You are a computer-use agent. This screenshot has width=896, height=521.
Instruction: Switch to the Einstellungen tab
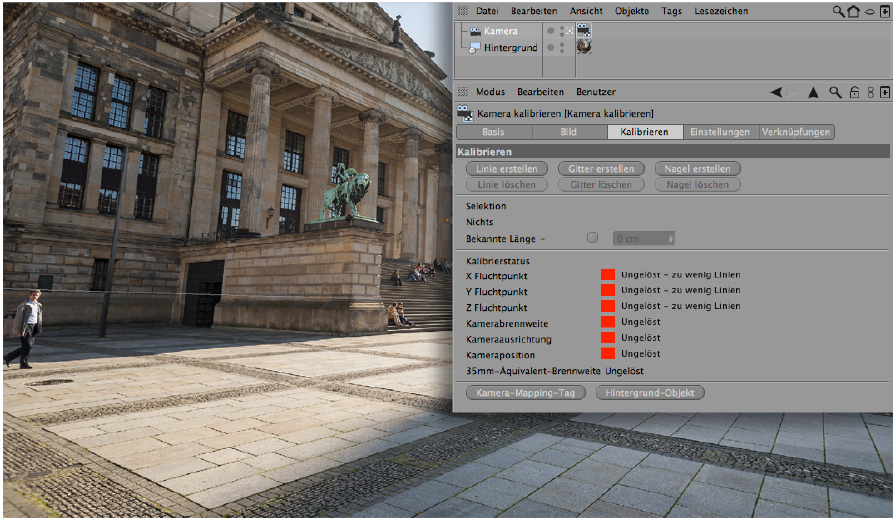pyautogui.click(x=720, y=132)
